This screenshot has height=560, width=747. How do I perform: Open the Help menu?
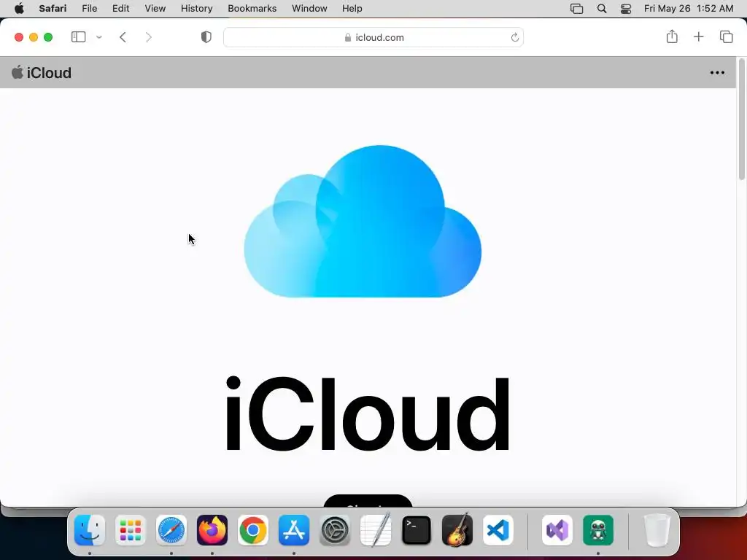click(x=352, y=9)
